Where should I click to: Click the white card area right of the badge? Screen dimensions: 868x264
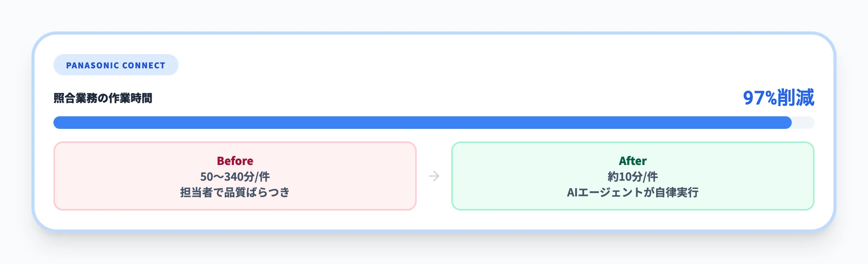pos(432,65)
